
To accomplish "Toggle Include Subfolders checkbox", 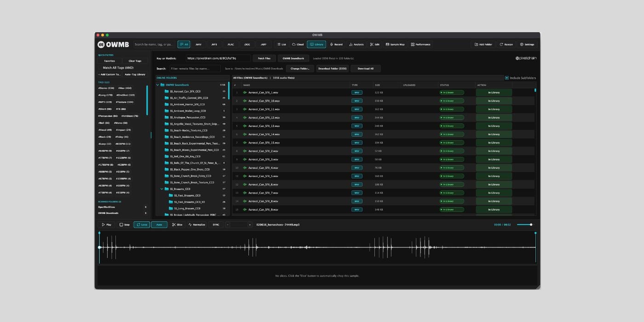I will 507,78.
